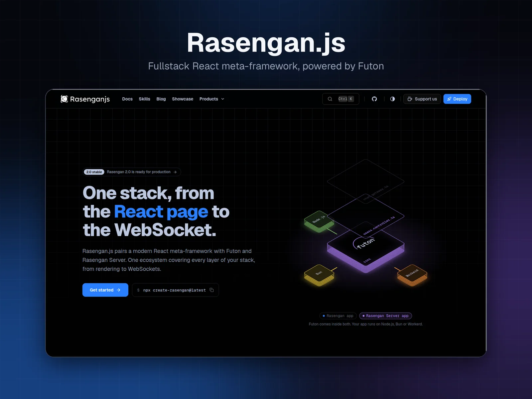Expand the Products dropdown menu

click(212, 99)
